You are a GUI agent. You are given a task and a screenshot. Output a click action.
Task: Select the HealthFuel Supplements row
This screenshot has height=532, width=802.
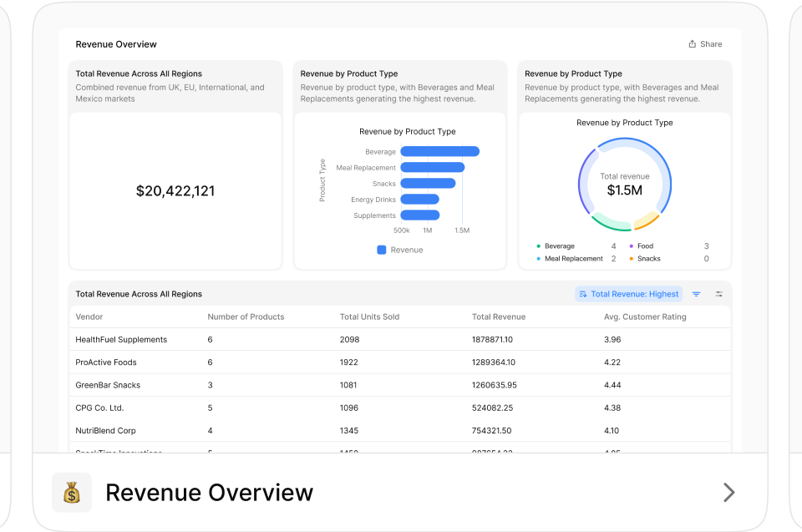(x=400, y=340)
